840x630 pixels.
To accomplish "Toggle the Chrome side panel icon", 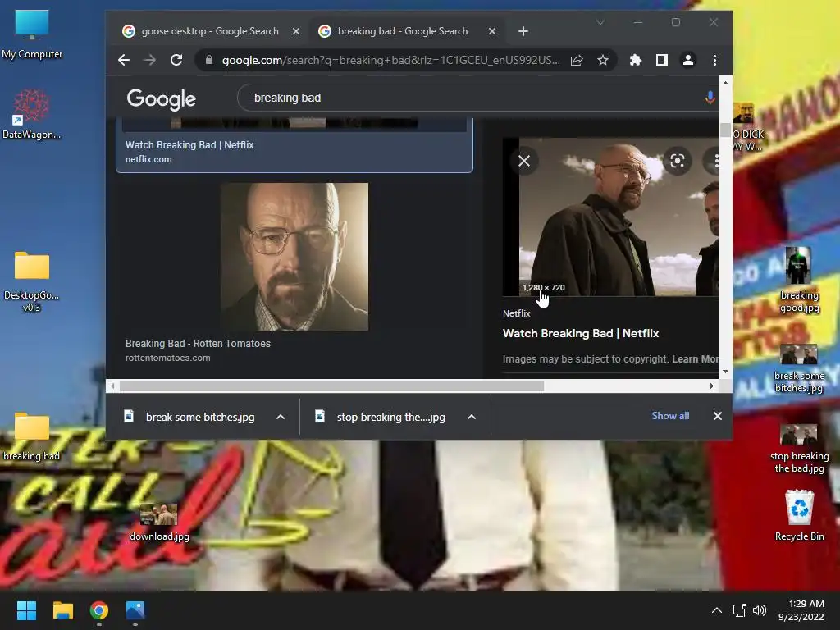I will click(662, 60).
